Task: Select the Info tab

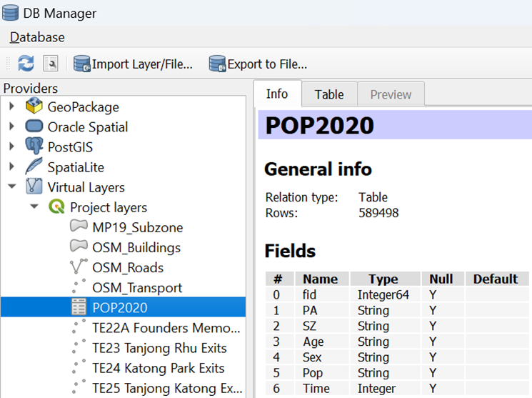Action: [277, 94]
